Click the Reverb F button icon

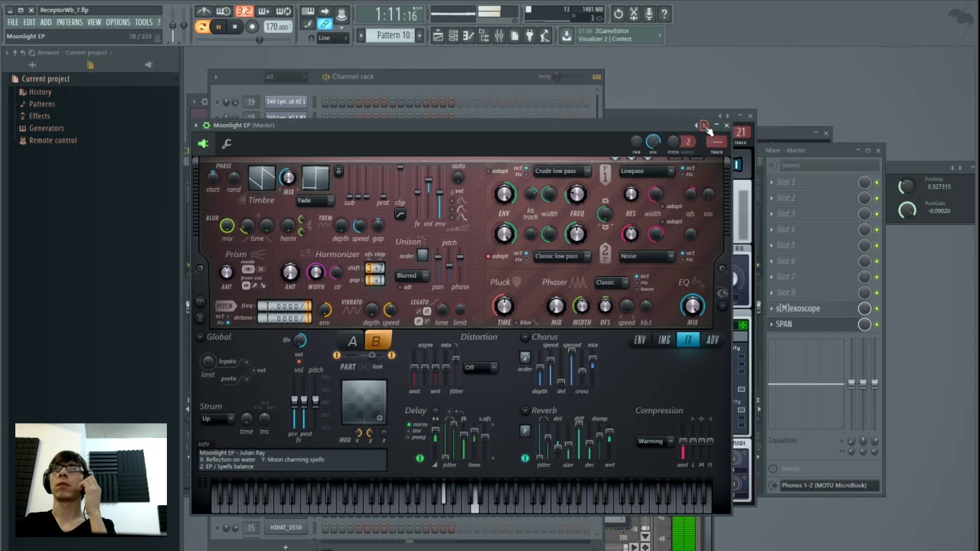coord(524,432)
